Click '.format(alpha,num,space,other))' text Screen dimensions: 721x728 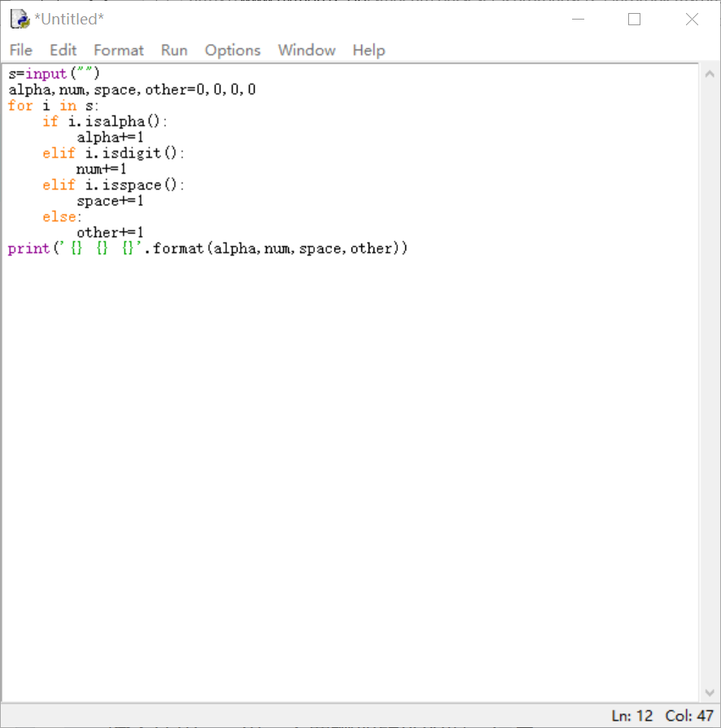click(276, 248)
